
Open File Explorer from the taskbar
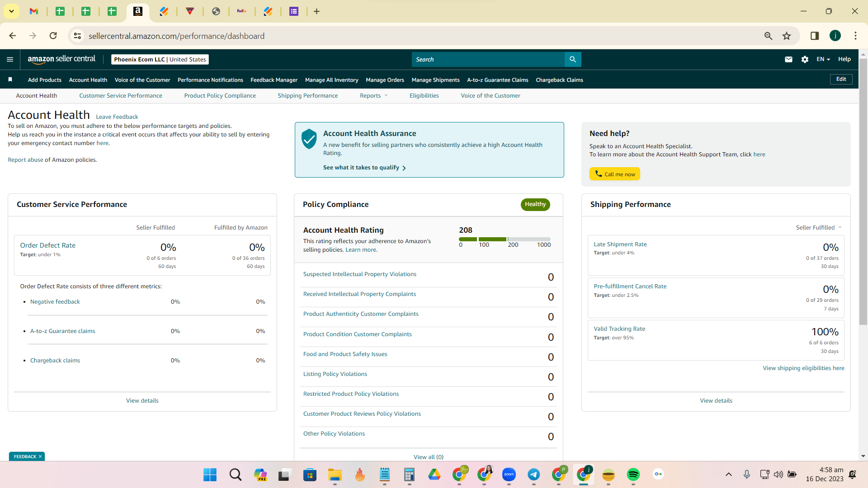pos(335,474)
